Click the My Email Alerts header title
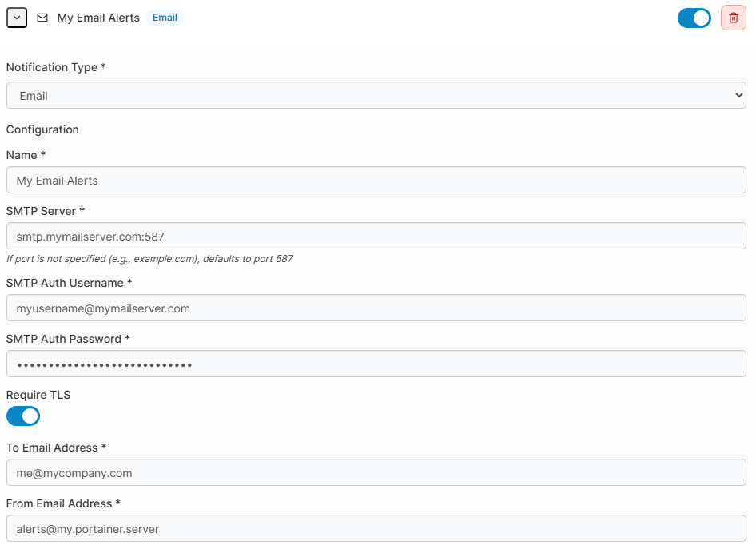This screenshot has width=756, height=545. [98, 18]
